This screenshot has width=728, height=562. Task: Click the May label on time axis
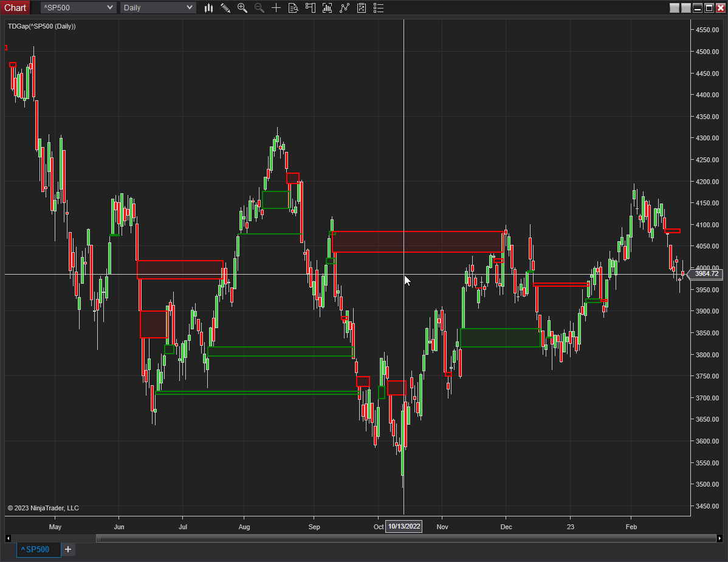pos(55,527)
